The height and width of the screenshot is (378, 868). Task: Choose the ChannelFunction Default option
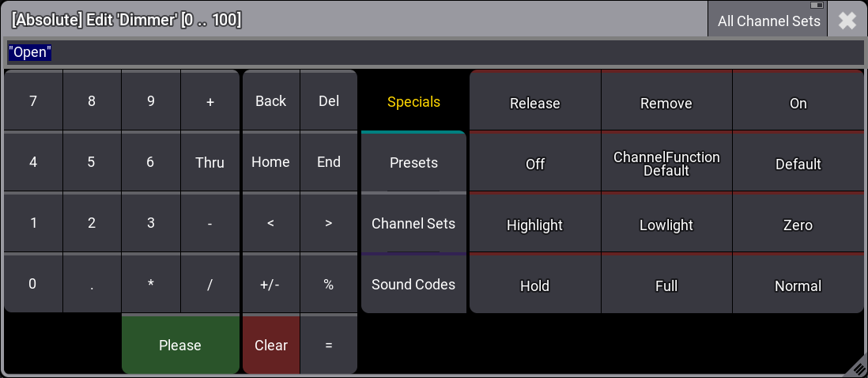(666, 164)
